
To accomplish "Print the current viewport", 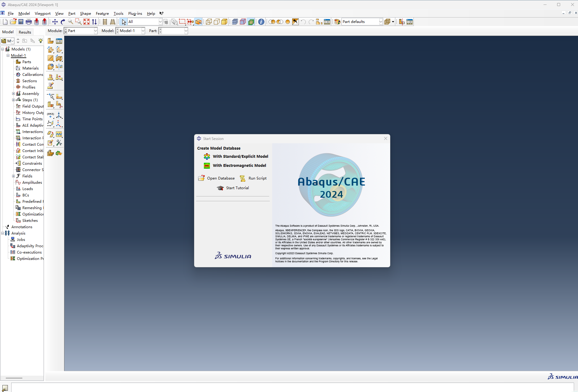I will pyautogui.click(x=28, y=21).
